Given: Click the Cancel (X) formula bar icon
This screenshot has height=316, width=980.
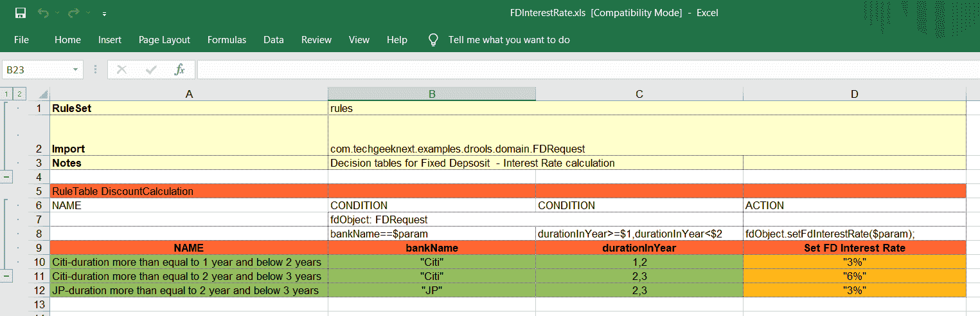Looking at the screenshot, I should (x=121, y=70).
